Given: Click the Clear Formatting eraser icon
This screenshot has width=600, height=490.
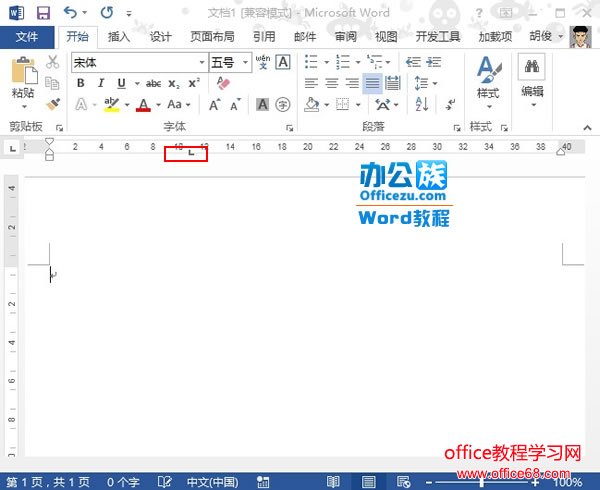Looking at the screenshot, I should click(x=223, y=83).
